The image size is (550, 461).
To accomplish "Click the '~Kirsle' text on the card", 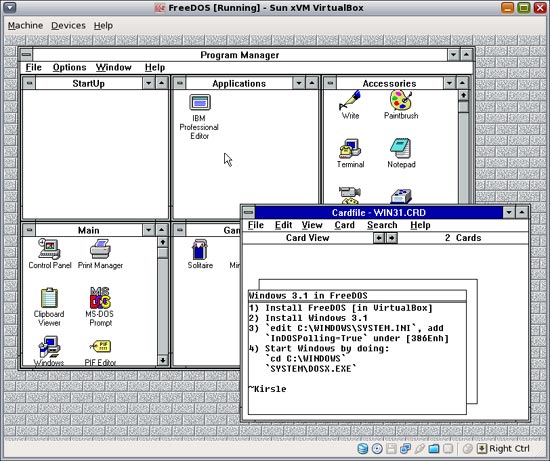I will click(x=267, y=389).
